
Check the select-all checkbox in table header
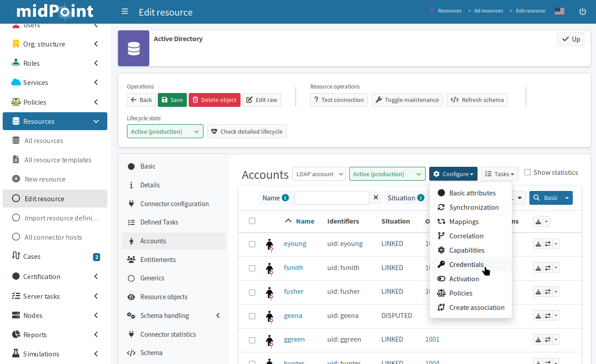pyautogui.click(x=252, y=220)
